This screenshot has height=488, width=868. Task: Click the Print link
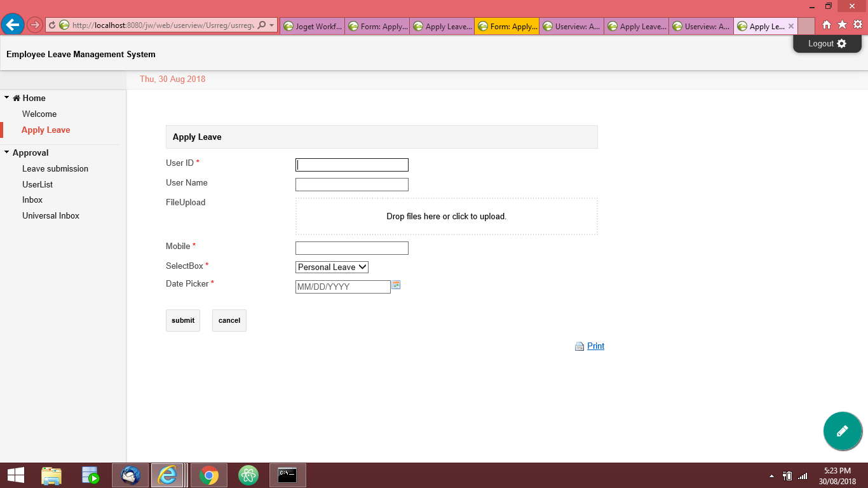click(x=595, y=346)
